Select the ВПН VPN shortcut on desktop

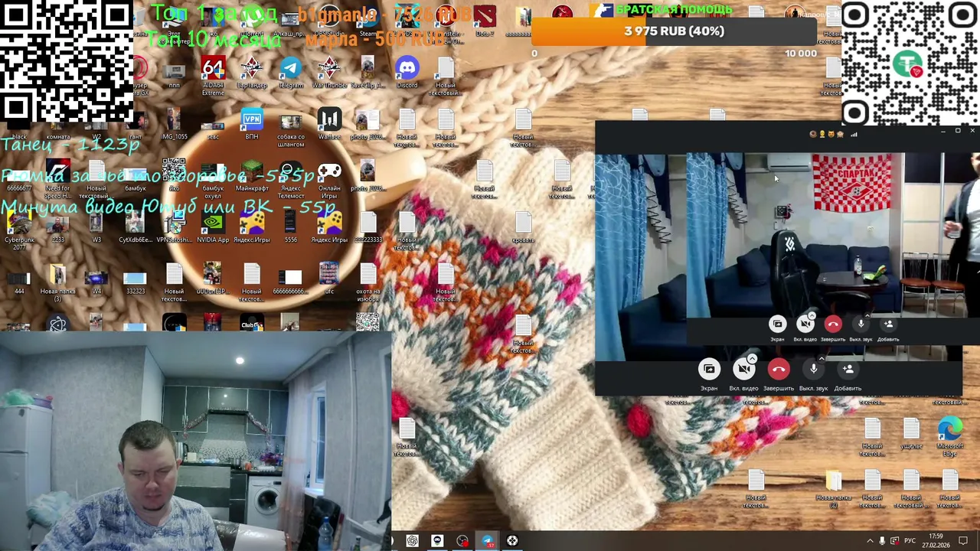(251, 124)
